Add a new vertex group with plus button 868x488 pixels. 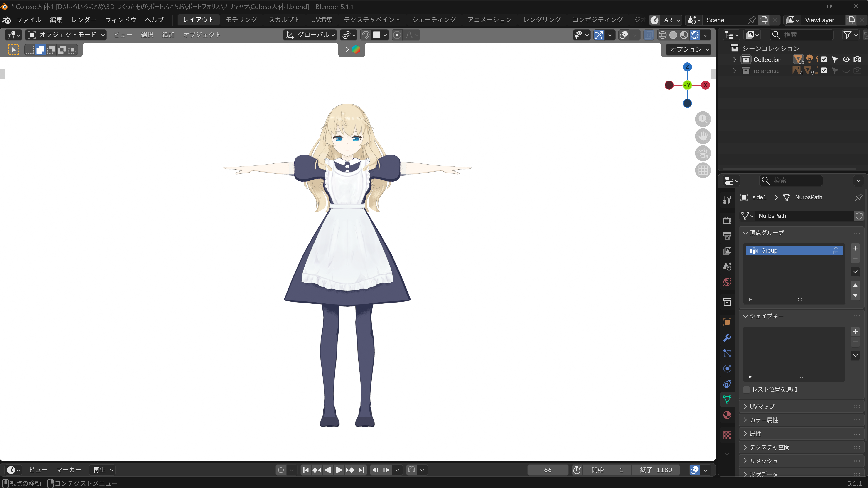[x=855, y=248]
